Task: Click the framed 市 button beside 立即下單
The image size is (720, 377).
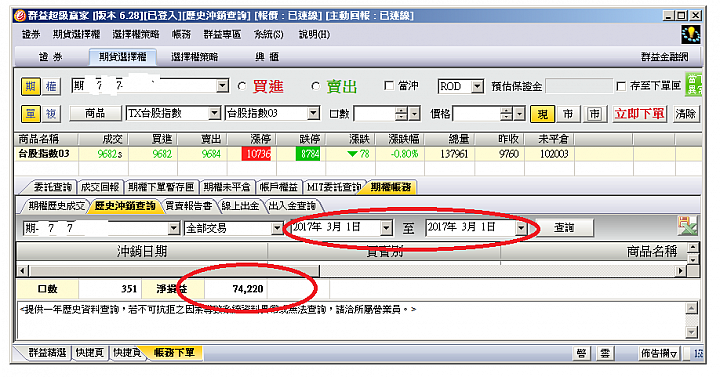Action: click(595, 114)
